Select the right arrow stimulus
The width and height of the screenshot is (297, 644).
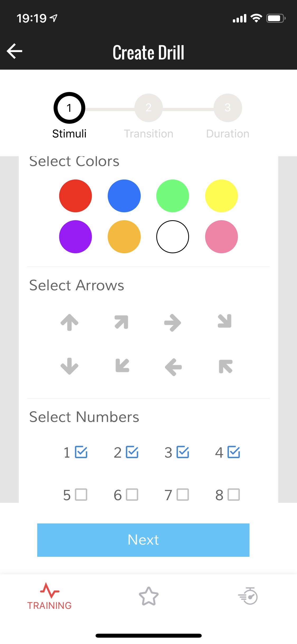[173, 323]
